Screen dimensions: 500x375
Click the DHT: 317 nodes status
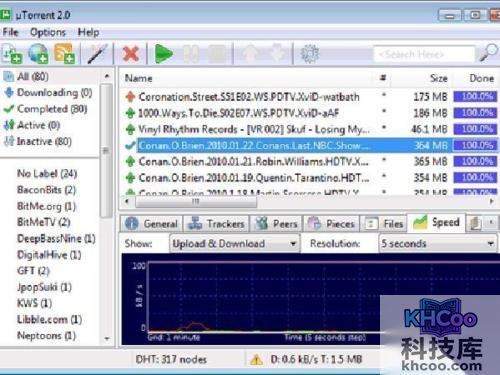pos(171,360)
